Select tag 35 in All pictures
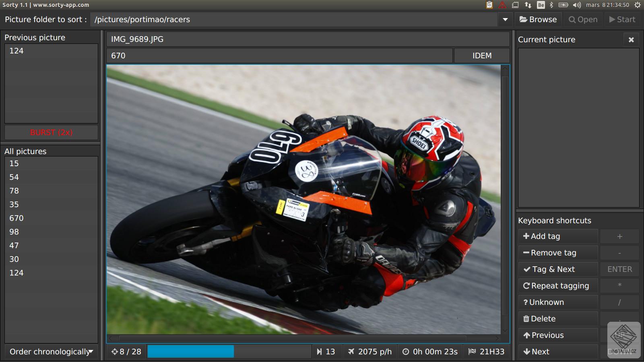This screenshot has height=362, width=644. [x=51, y=204]
